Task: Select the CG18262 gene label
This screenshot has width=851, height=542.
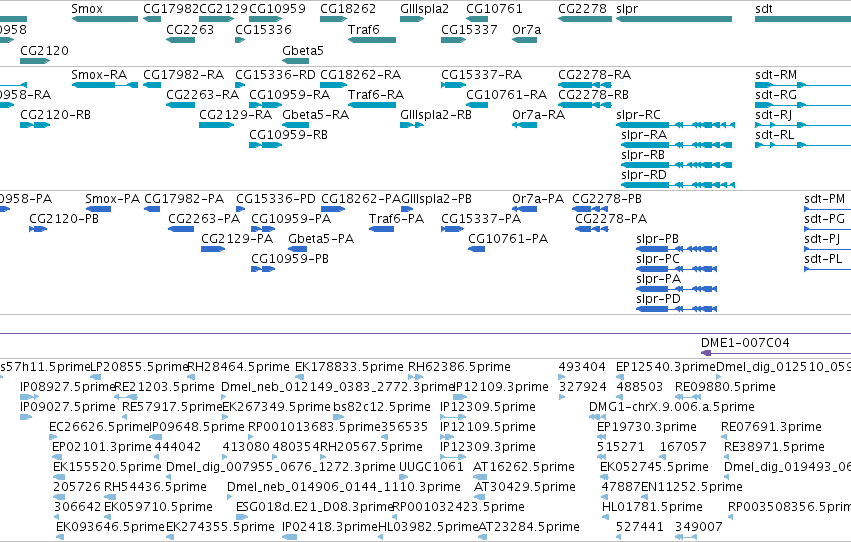Action: coord(348,9)
